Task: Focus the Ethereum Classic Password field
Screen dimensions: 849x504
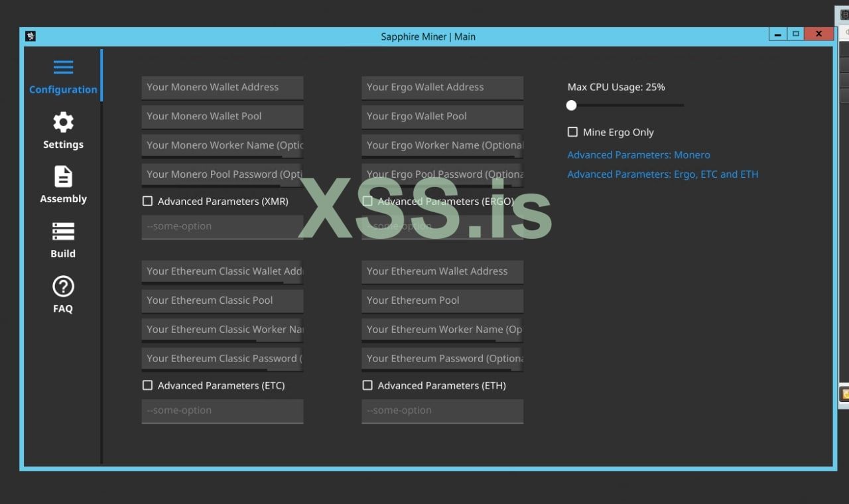Action: click(x=222, y=359)
